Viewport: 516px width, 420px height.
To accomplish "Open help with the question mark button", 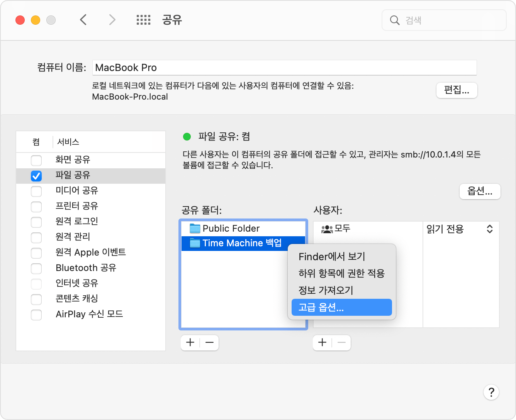I will point(491,392).
